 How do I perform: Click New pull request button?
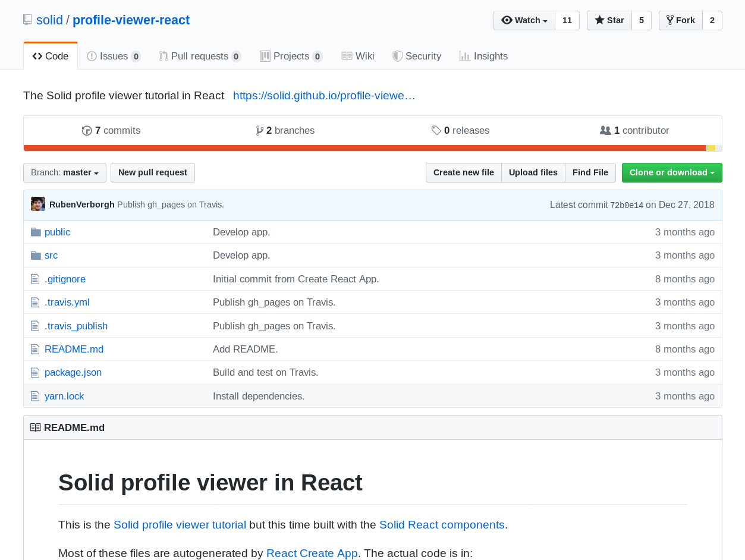(153, 172)
